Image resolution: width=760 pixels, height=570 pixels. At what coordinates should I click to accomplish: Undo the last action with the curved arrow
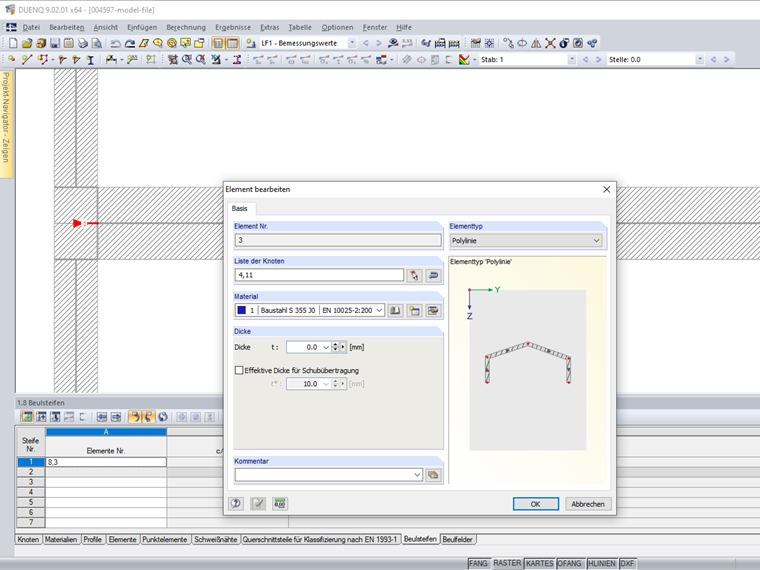[115, 43]
